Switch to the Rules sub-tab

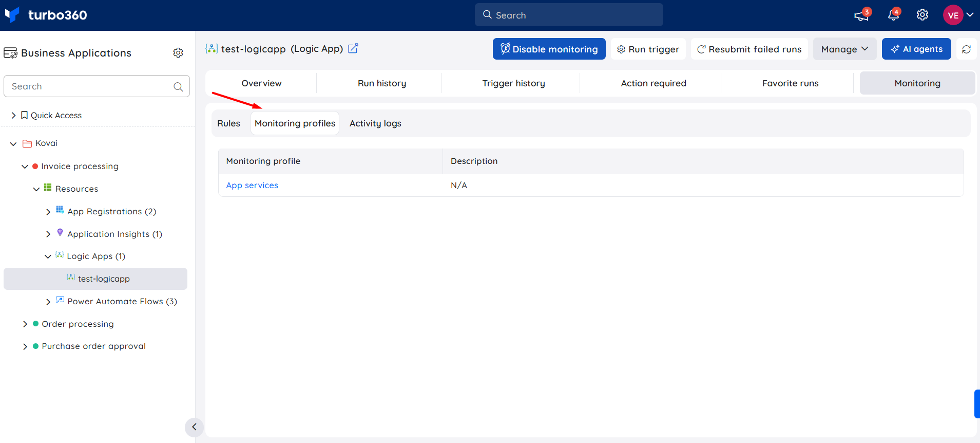(x=228, y=123)
